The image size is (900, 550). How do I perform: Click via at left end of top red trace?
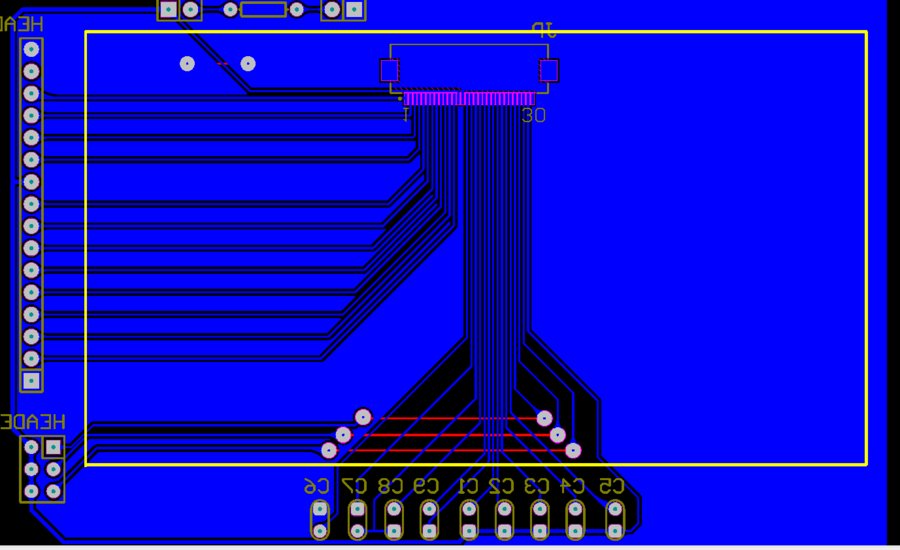(x=363, y=417)
